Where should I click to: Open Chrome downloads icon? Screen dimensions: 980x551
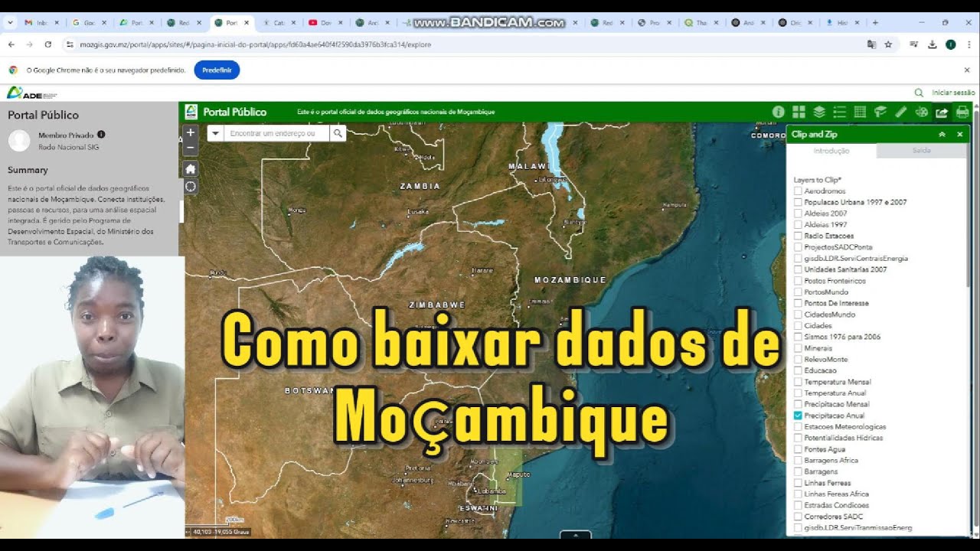(x=932, y=44)
